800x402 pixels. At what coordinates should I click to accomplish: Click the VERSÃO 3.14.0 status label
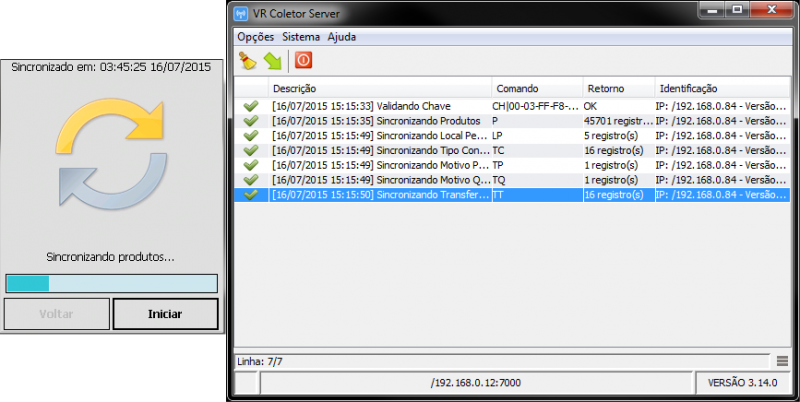(742, 383)
